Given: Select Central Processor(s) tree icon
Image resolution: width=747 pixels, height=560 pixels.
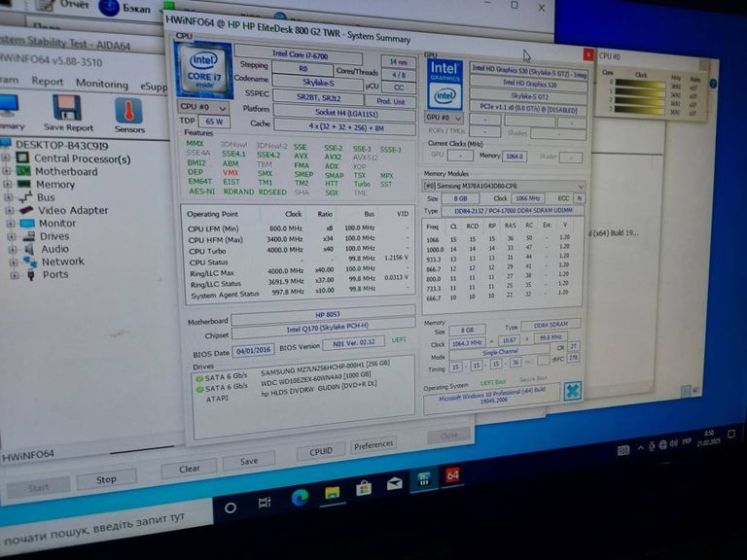Looking at the screenshot, I should [x=22, y=157].
